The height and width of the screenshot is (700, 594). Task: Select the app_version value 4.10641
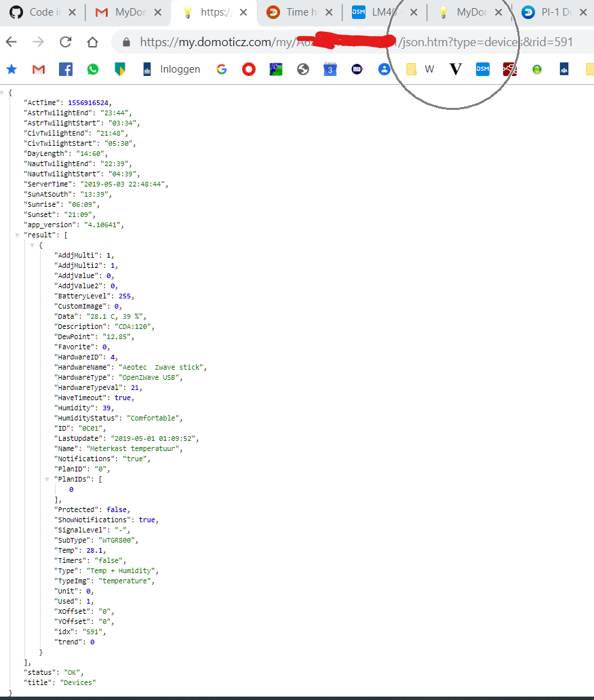(102, 225)
